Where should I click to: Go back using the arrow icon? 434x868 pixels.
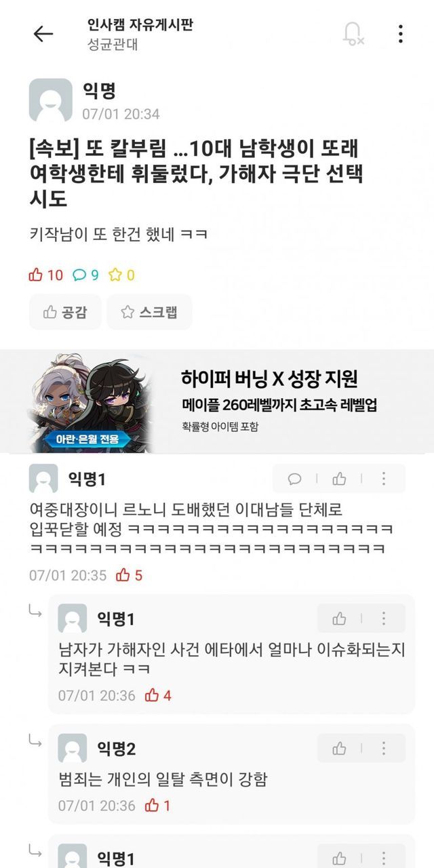pyautogui.click(x=43, y=34)
